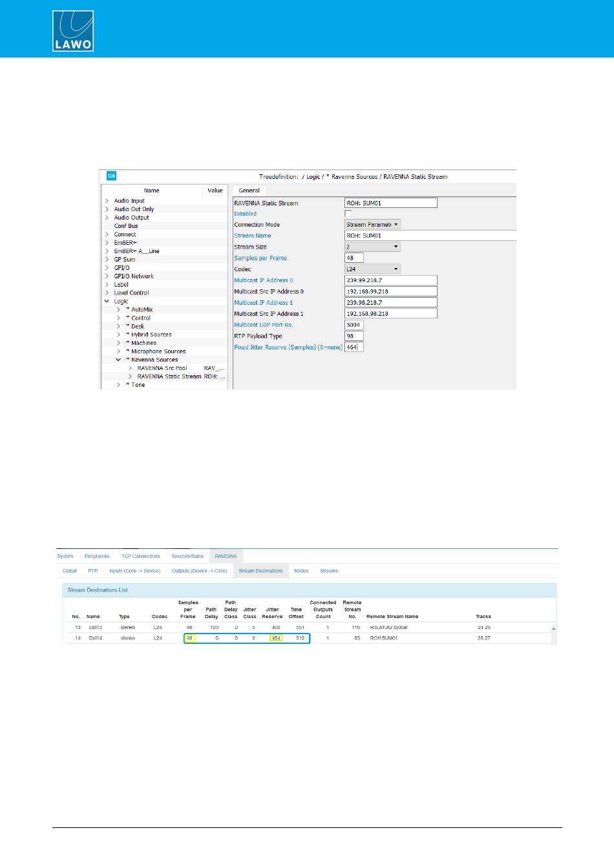The image size is (614, 868).
Task: Open the Stream Size dropdown
Action: [x=372, y=247]
